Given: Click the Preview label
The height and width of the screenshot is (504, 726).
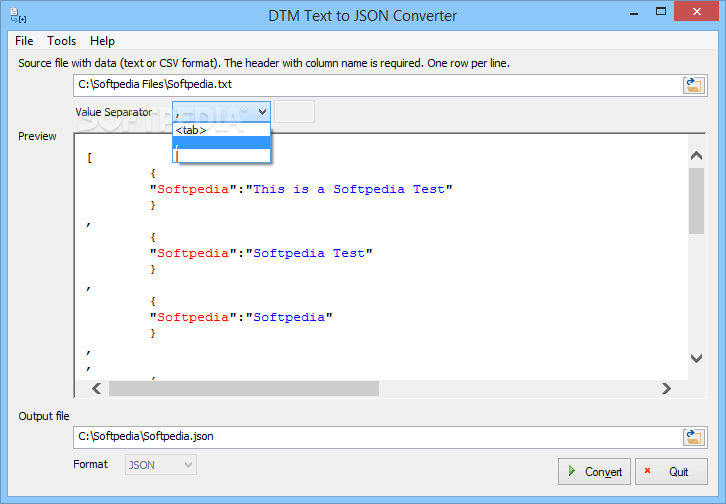Looking at the screenshot, I should pyautogui.click(x=38, y=136).
